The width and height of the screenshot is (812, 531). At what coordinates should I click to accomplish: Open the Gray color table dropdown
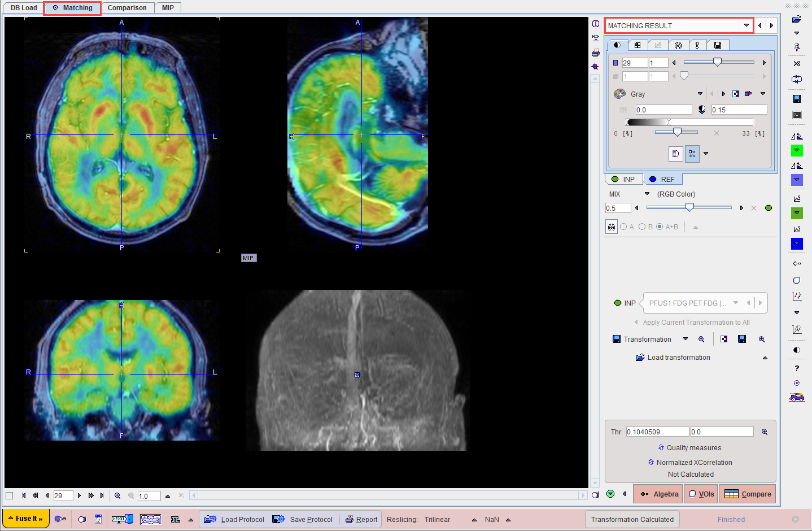click(x=700, y=94)
